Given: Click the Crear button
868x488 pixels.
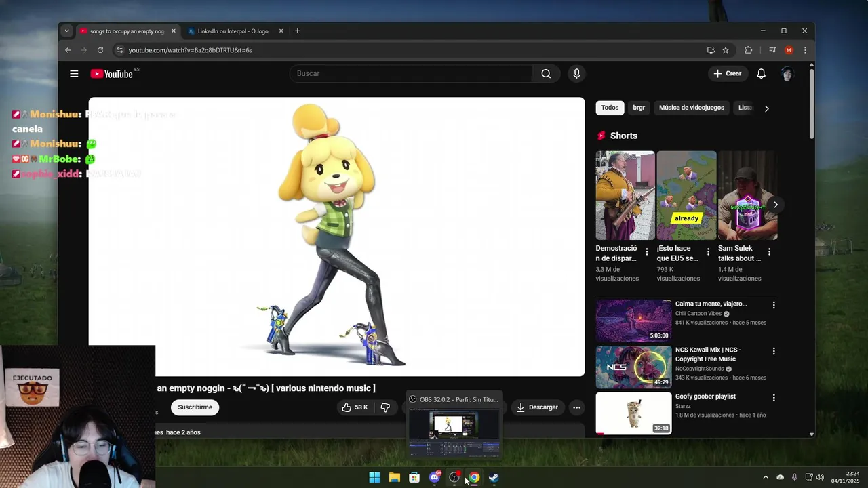Looking at the screenshot, I should coord(728,74).
